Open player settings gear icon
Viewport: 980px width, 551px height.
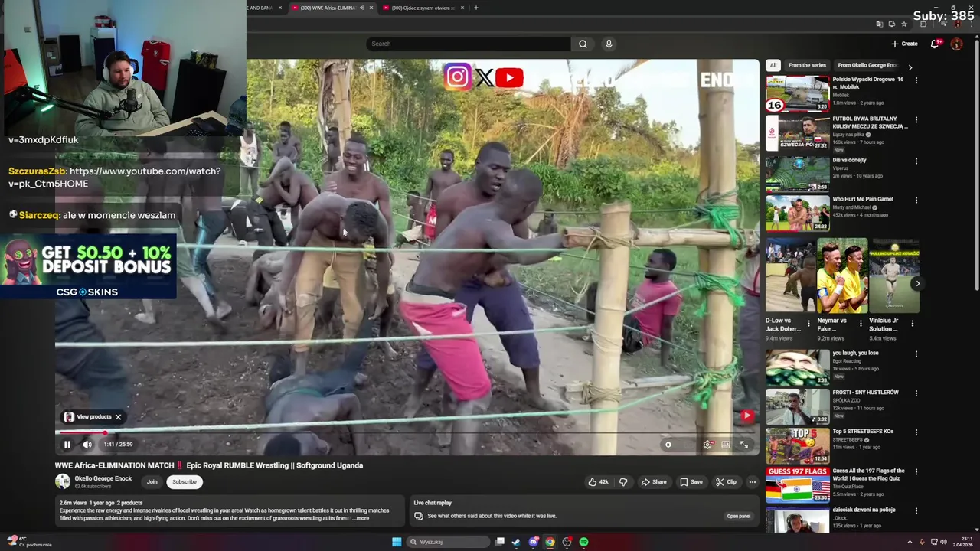[x=707, y=445]
